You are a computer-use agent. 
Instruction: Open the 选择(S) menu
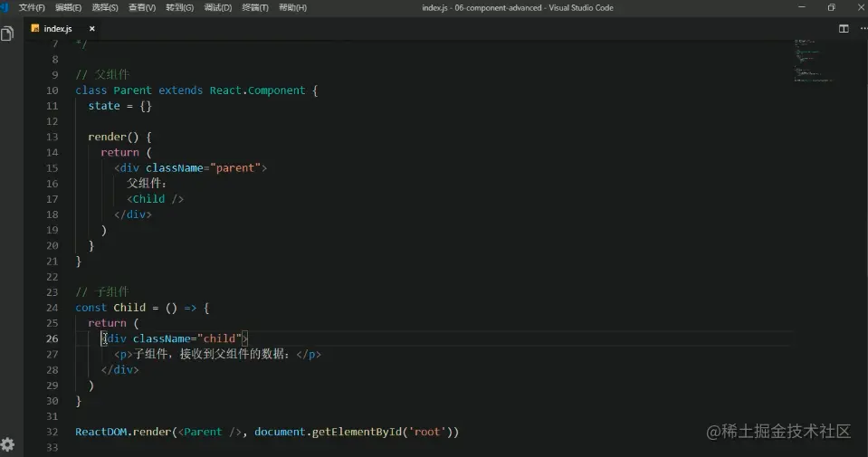[105, 8]
